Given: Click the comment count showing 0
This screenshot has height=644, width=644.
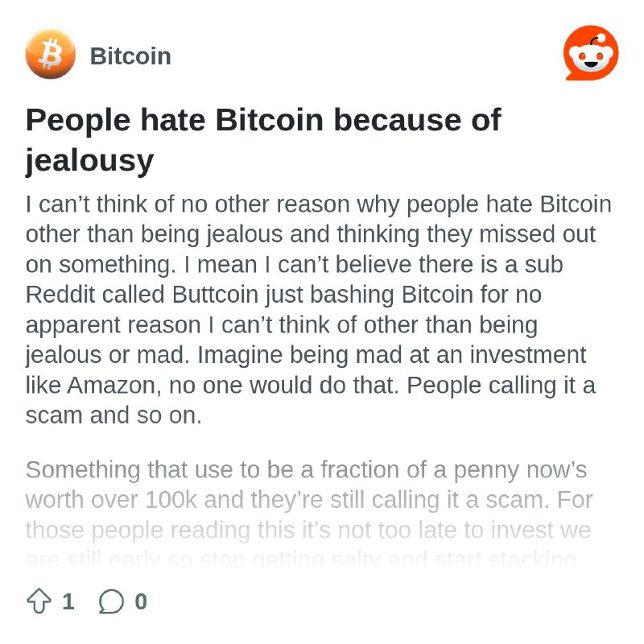Looking at the screenshot, I should pyautogui.click(x=141, y=601).
